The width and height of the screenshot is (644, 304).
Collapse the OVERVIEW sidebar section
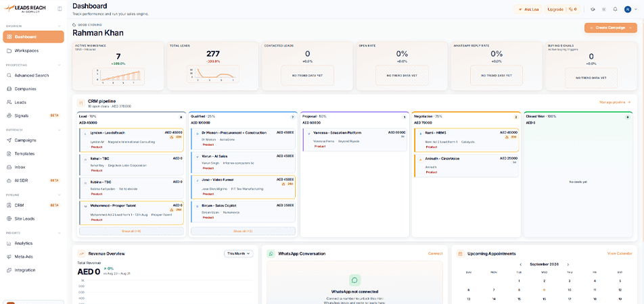pos(60,26)
